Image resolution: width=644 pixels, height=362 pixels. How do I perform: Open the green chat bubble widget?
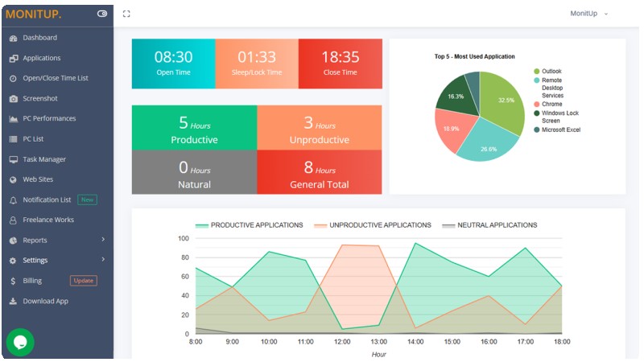click(20, 343)
